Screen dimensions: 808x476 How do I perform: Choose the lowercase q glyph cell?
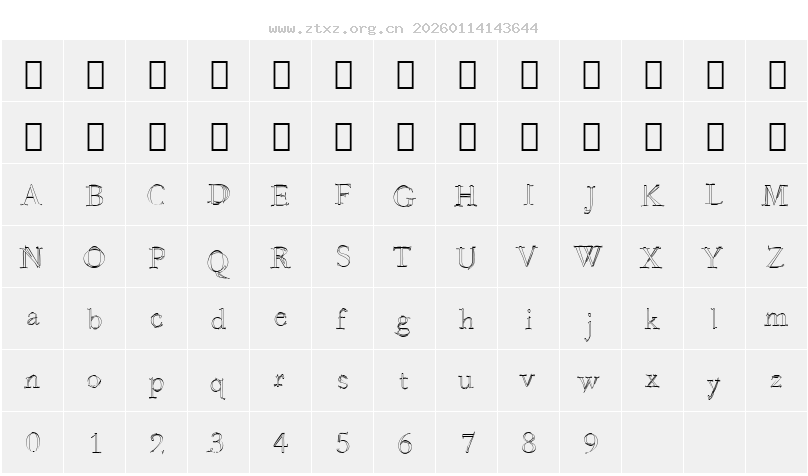pos(219,383)
